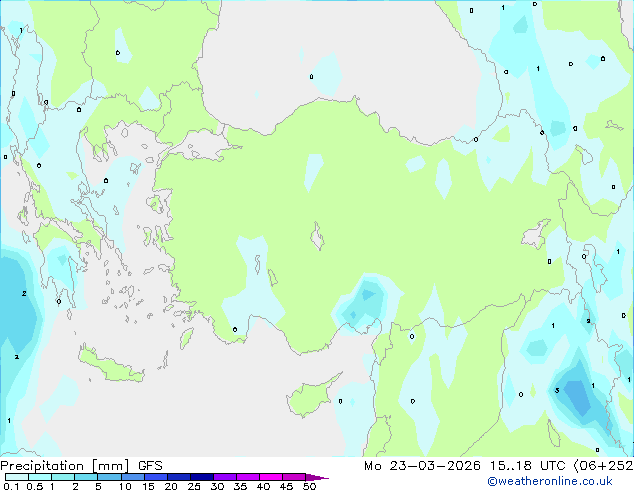Image resolution: width=634 pixels, height=490 pixels.
Task: Select the '15..18 UTC' time range text
Action: click(x=527, y=466)
